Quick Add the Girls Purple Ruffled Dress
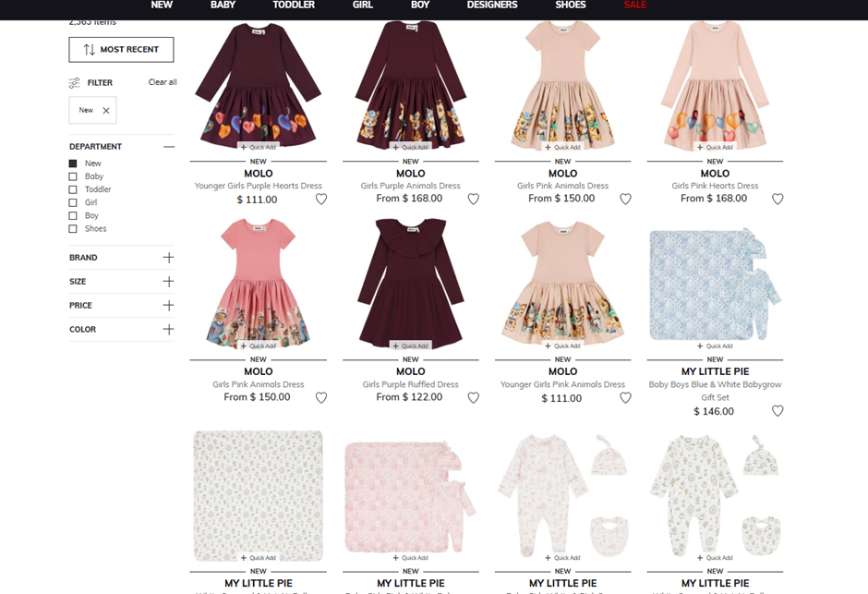This screenshot has height=594, width=868. coord(411,346)
